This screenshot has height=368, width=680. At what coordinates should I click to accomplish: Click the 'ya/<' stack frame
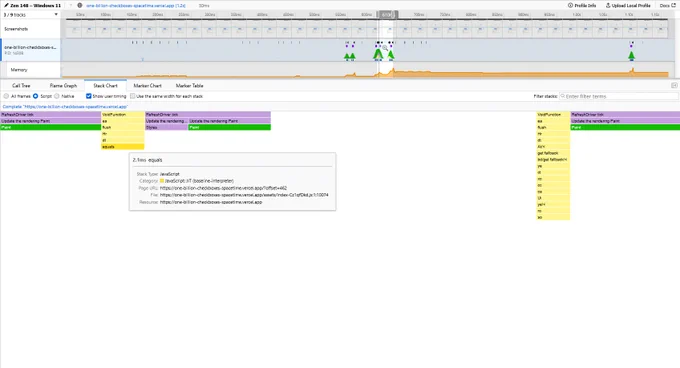coord(553,205)
